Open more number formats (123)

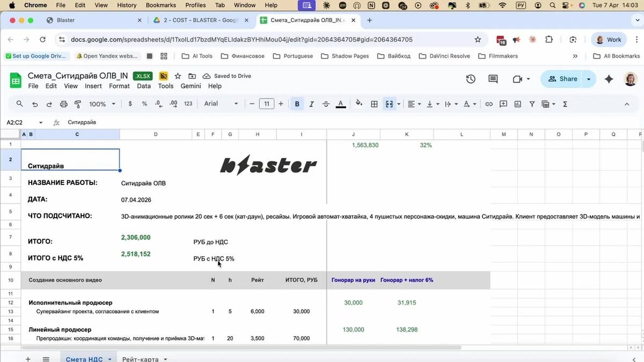(x=188, y=104)
